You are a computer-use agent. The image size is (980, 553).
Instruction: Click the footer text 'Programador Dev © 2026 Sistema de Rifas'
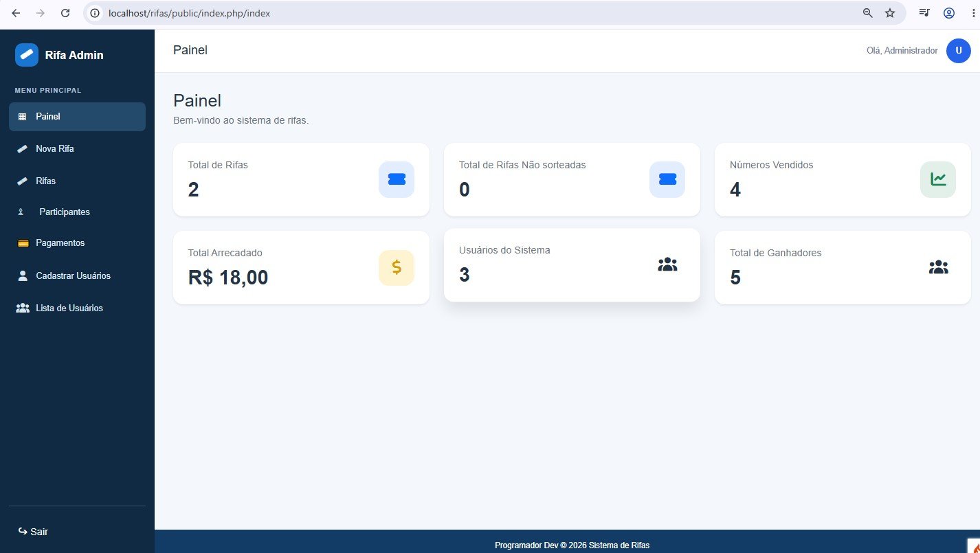572,545
